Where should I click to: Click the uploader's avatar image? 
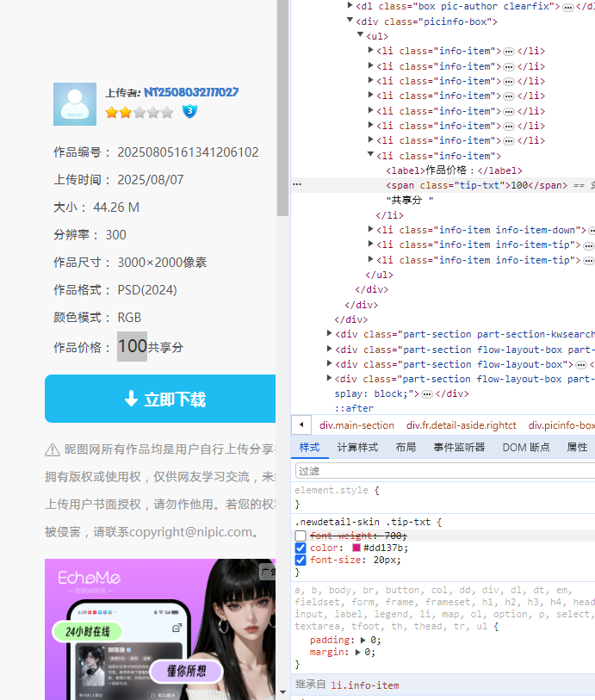coord(75,104)
